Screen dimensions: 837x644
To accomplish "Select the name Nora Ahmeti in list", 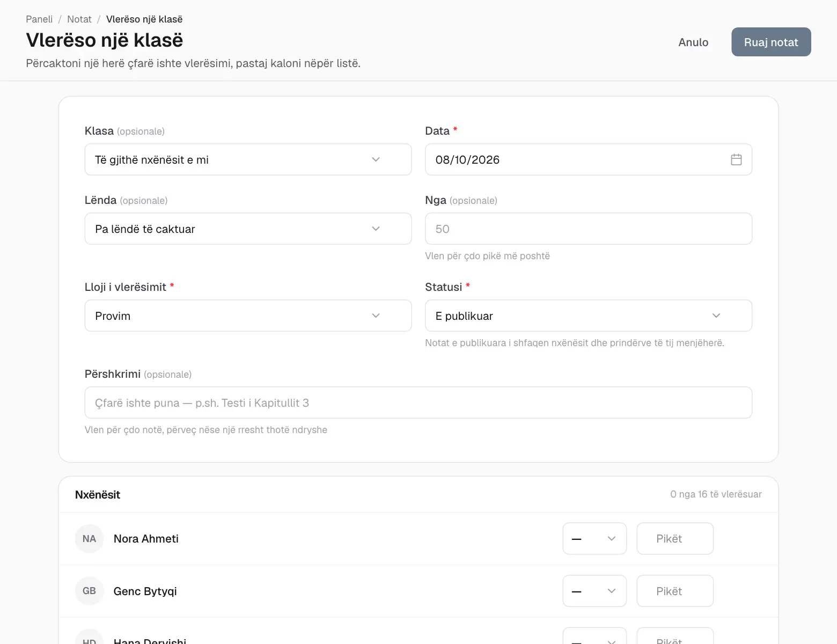I will click(x=146, y=539).
